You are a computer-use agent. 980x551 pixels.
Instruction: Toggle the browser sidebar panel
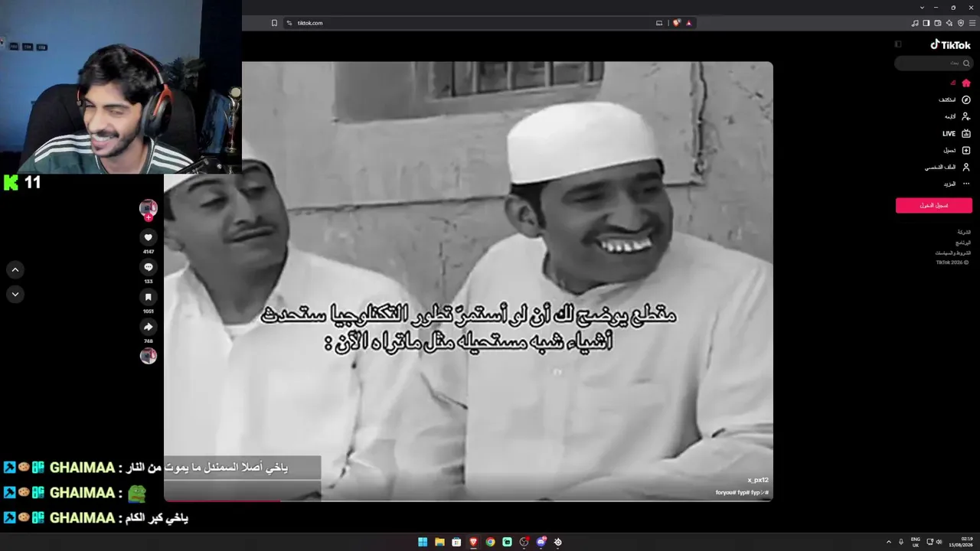pos(926,23)
